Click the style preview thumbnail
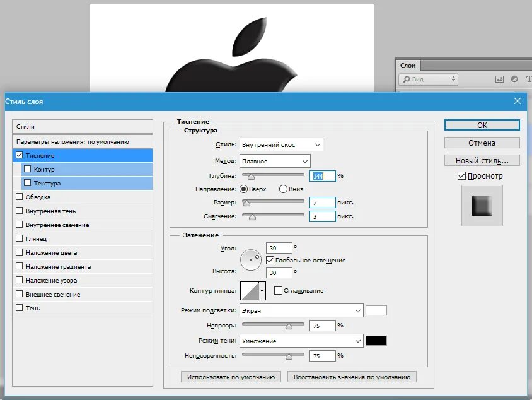The height and width of the screenshot is (400, 532). tap(482, 206)
